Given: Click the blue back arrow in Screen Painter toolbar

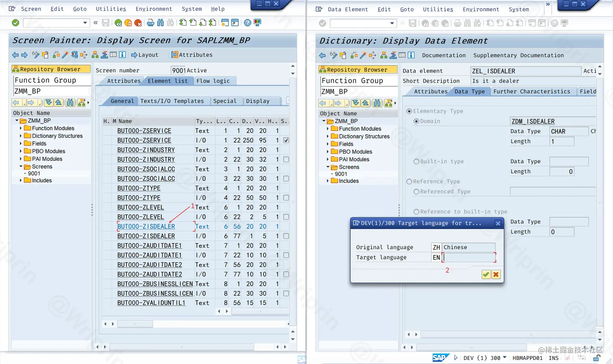Looking at the screenshot, I should click(x=15, y=55).
